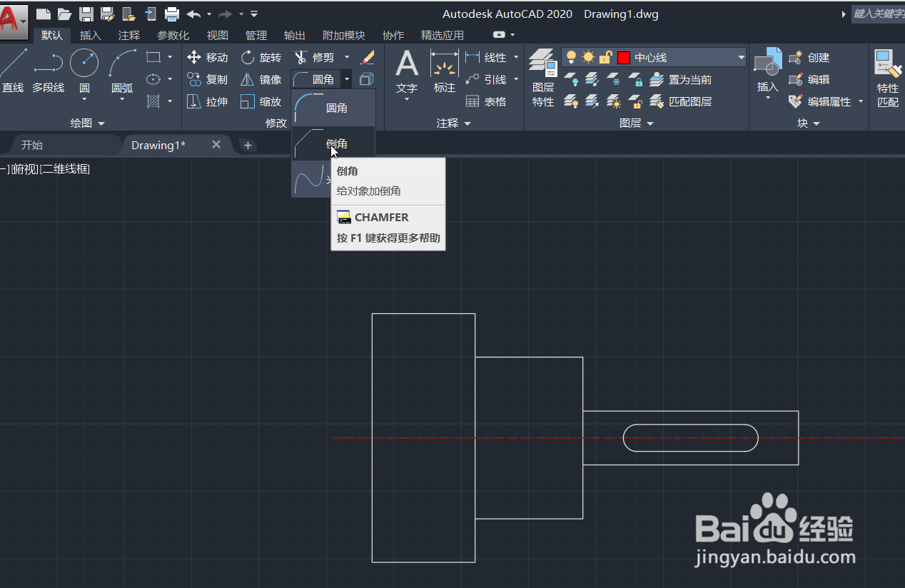Open the 插入 ribbon tab
Viewport: 905px width, 588px height.
click(91, 35)
